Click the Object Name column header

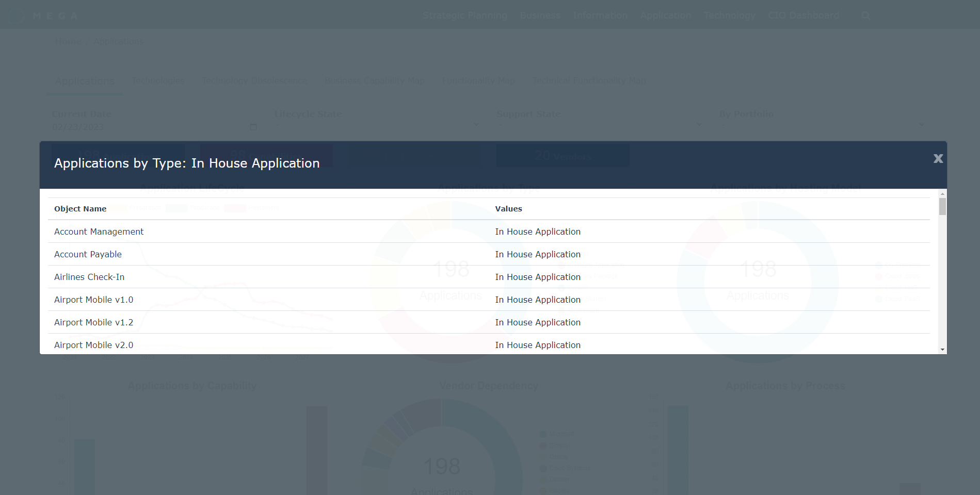[80, 209]
